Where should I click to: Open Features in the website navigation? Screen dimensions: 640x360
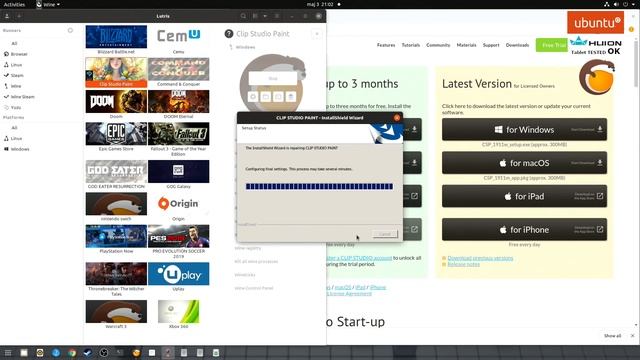coord(386,45)
